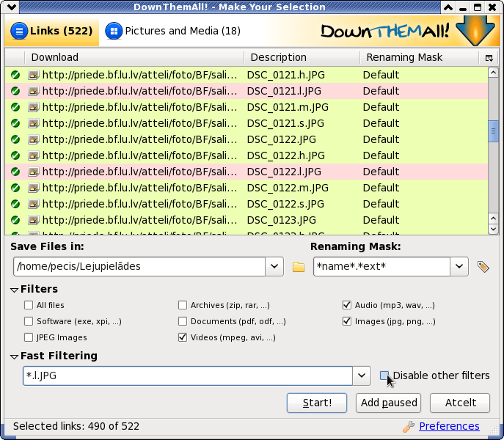Browse for a folder with the yellow folder icon
Image resolution: width=504 pixels, height=440 pixels.
[x=299, y=267]
